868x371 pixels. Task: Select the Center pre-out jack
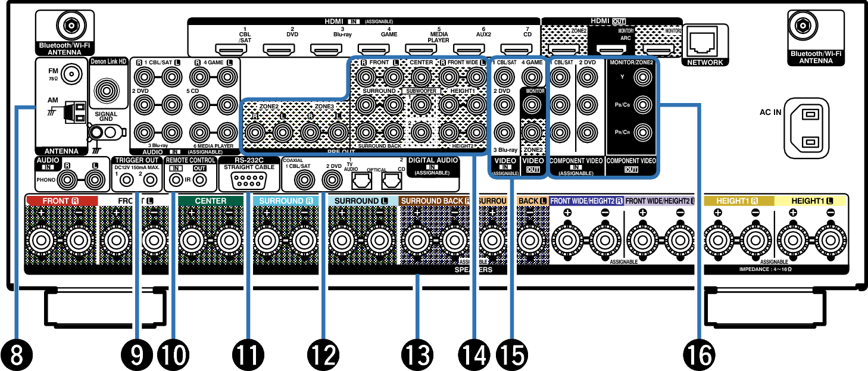tap(421, 76)
